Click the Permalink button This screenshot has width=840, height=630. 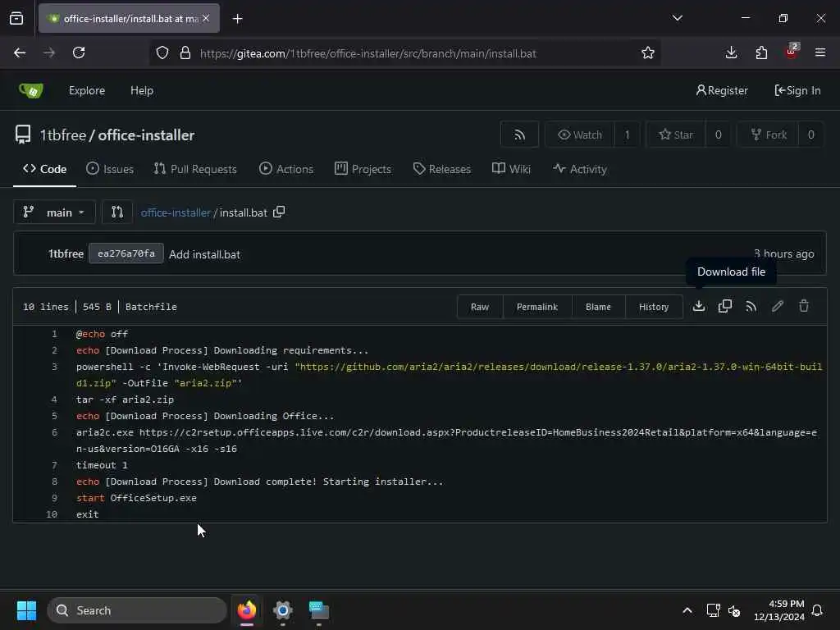coord(537,307)
